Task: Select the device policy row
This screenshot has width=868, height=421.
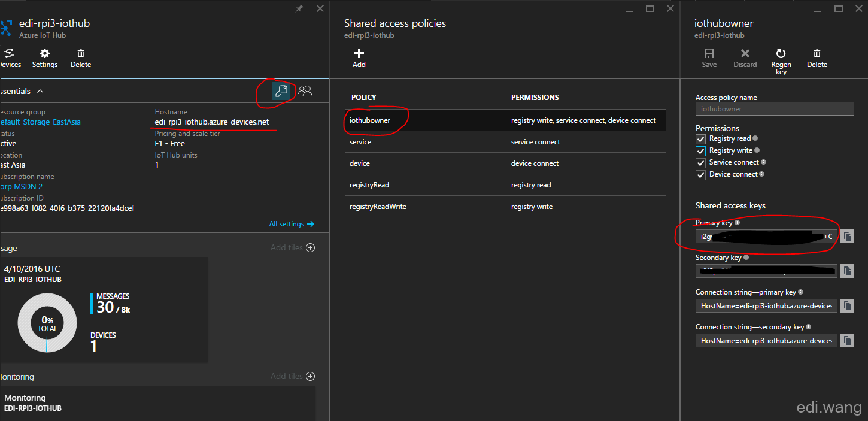Action: pos(505,163)
